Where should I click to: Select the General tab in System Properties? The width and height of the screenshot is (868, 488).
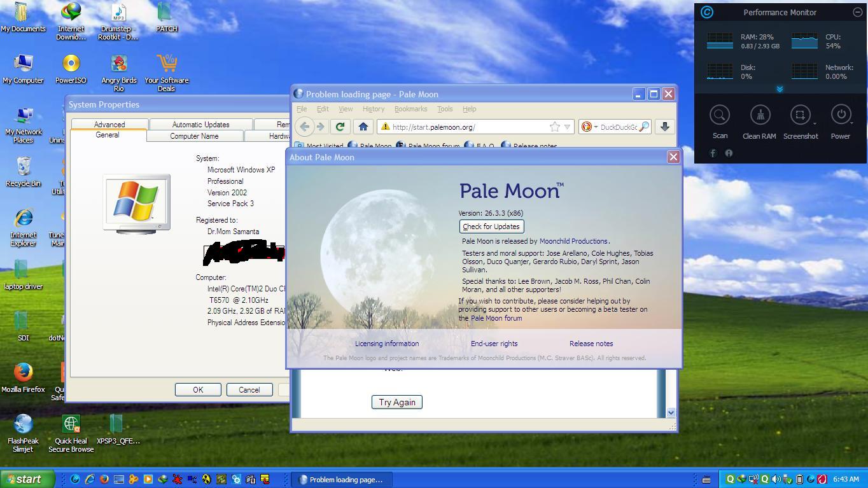coord(108,135)
